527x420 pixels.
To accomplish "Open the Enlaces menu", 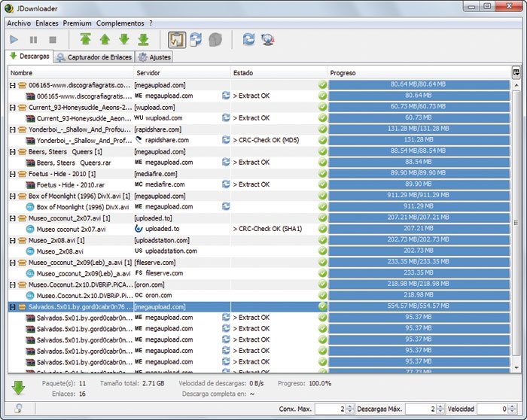I will tap(47, 23).
